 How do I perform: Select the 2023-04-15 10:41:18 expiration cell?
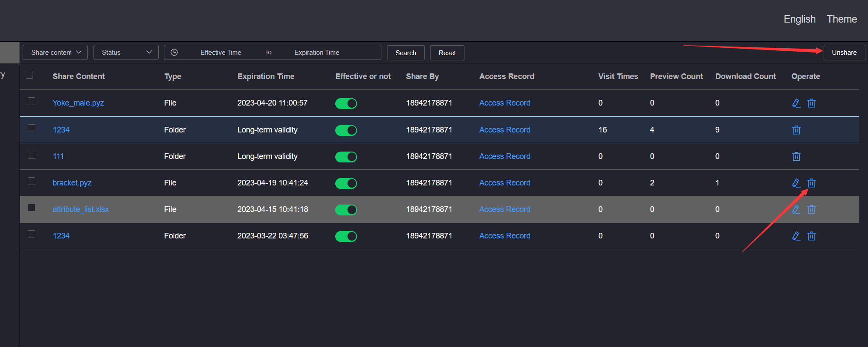click(273, 209)
